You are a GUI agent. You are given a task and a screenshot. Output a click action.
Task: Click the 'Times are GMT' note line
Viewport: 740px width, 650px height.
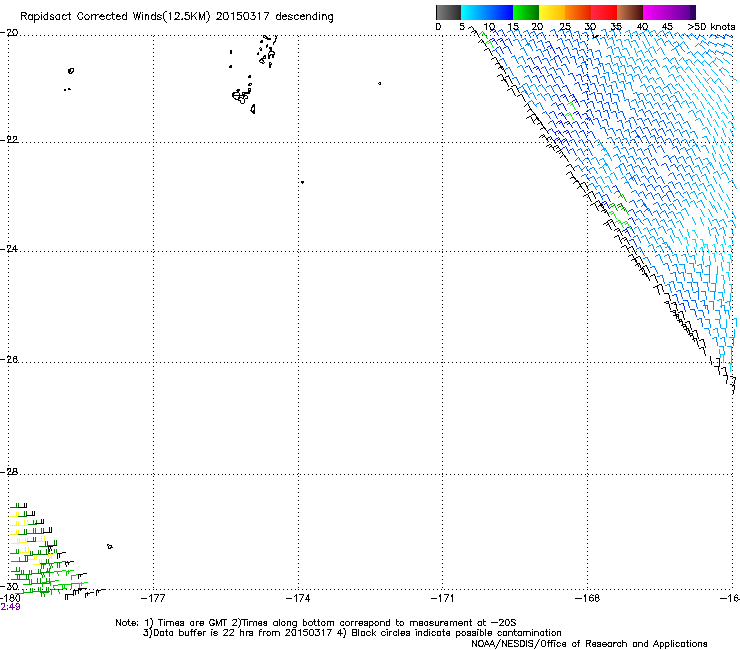316,623
